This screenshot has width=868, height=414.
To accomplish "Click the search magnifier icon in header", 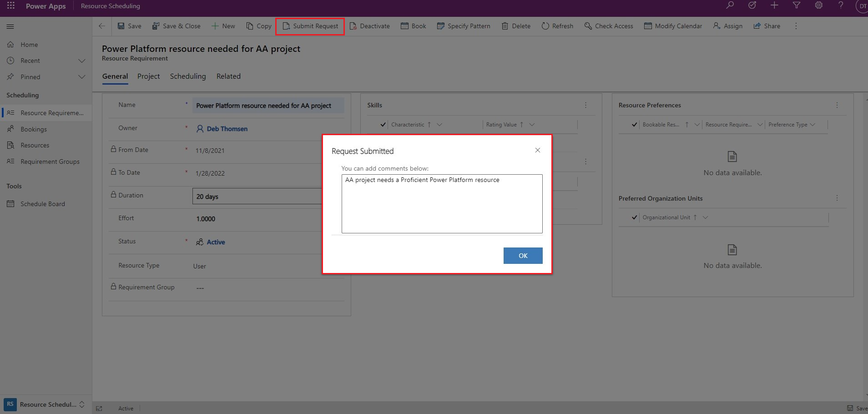I will tap(730, 5).
